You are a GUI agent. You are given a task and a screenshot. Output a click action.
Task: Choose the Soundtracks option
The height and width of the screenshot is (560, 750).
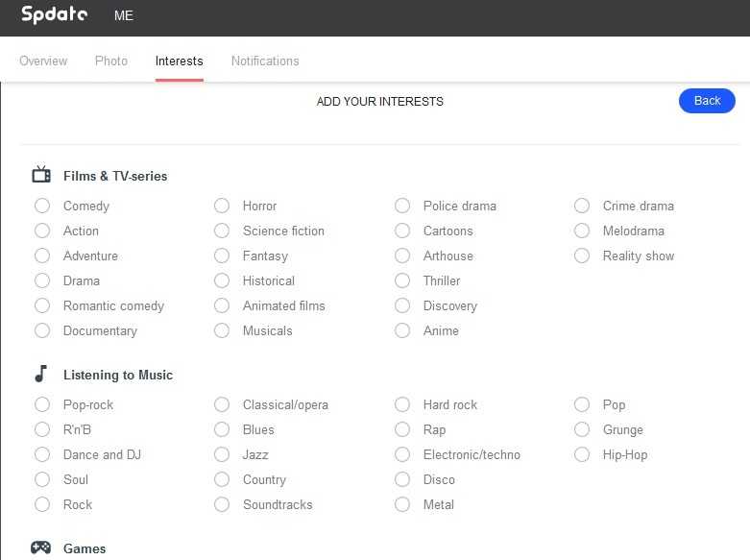[222, 504]
